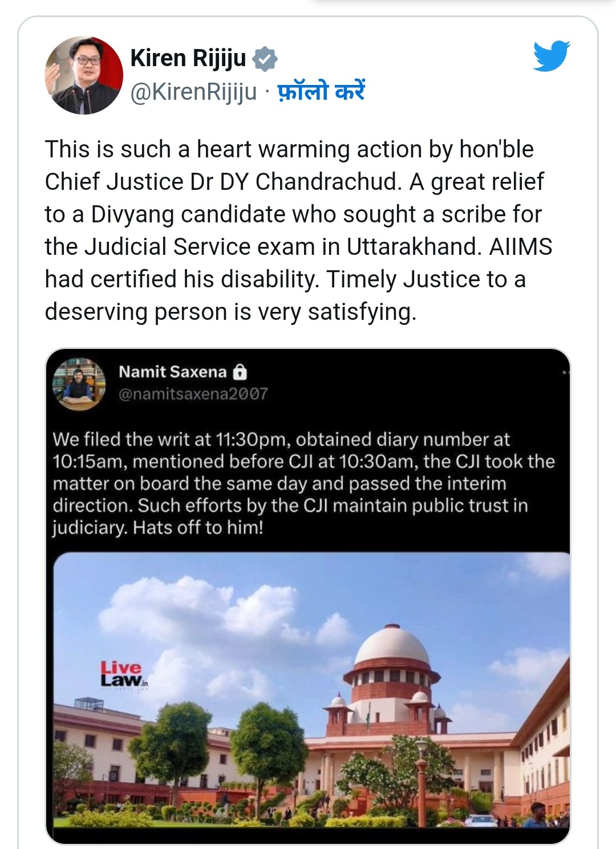The width and height of the screenshot is (616, 849).
Task: Click the Kiren Rijiju display name
Action: [188, 58]
